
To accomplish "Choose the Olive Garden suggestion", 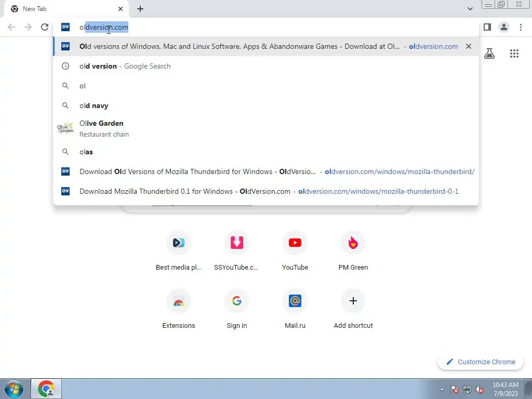I will [266, 129].
